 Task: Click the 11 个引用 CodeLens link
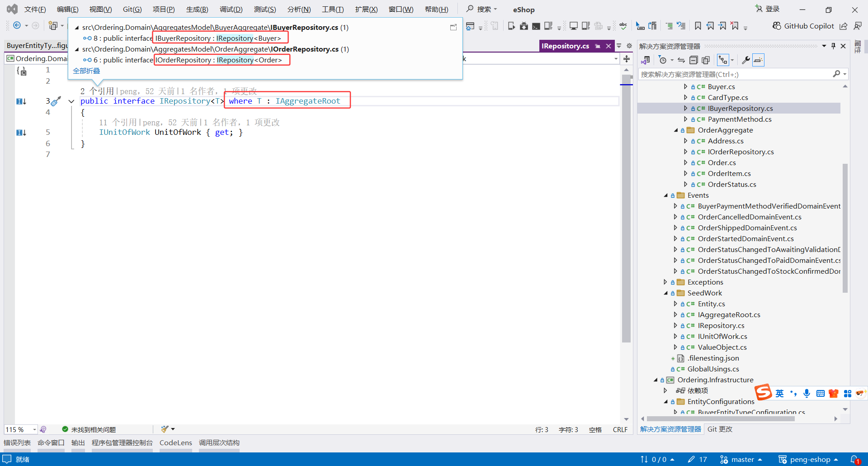point(118,123)
